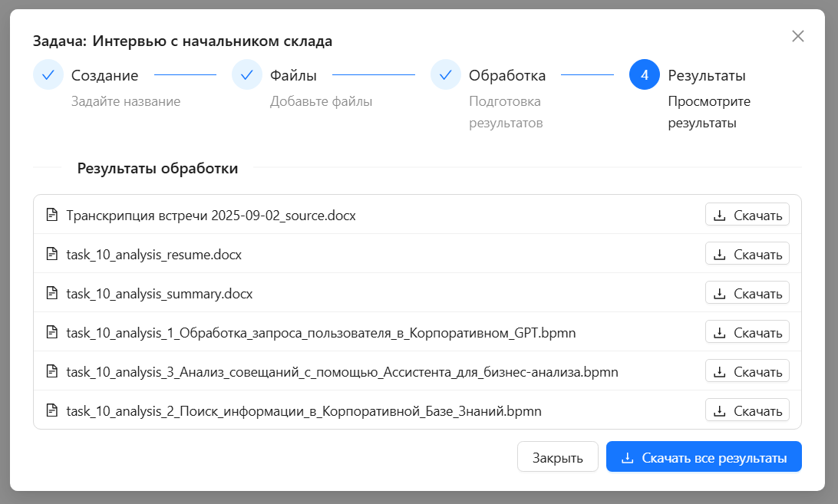
Task: Download Транскрипция встречи 2025-09-02_source.docx
Action: (x=747, y=215)
